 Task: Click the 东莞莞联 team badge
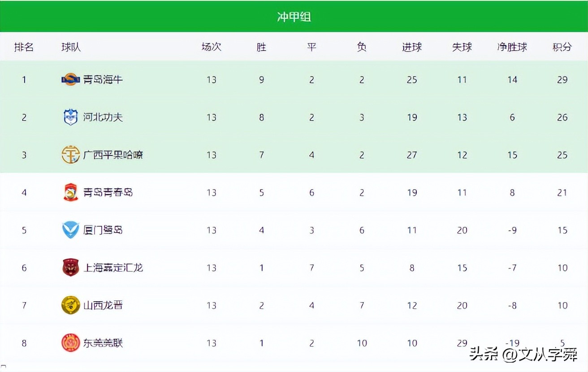(70, 343)
